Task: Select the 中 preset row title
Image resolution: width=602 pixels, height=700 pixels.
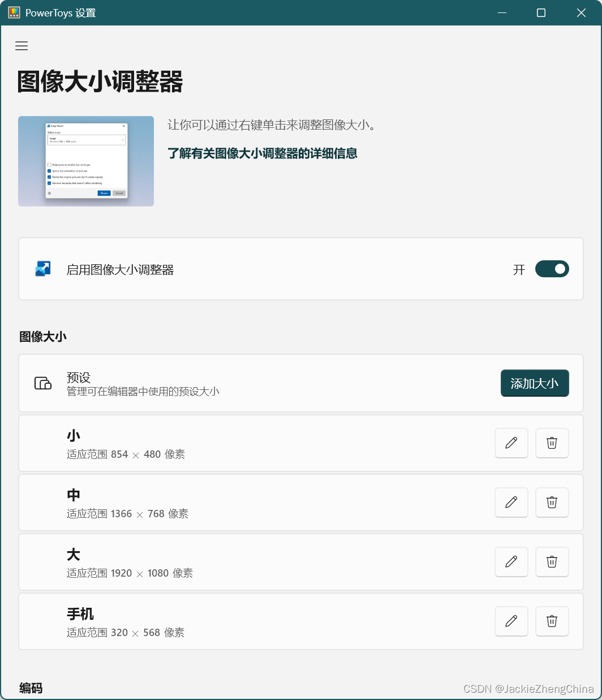Action: (x=74, y=495)
